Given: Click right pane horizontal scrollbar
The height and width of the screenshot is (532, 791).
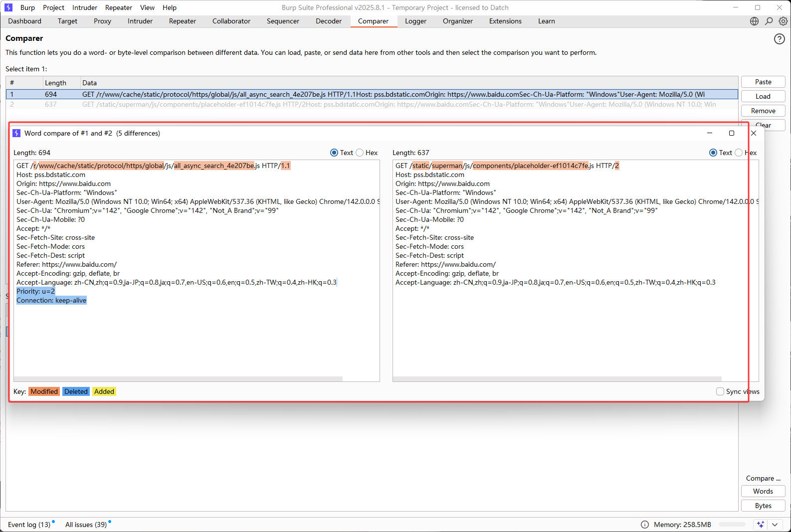Looking at the screenshot, I should point(557,379).
